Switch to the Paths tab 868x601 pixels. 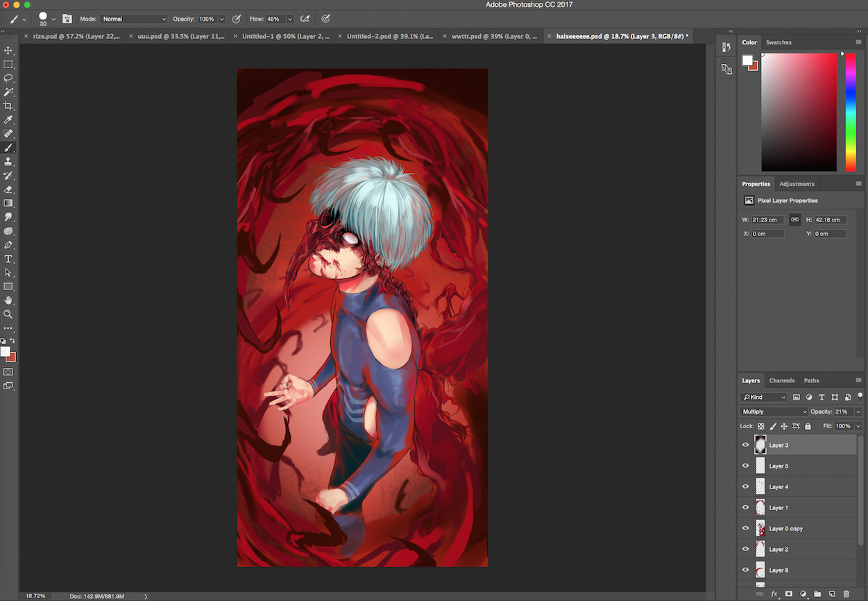812,380
